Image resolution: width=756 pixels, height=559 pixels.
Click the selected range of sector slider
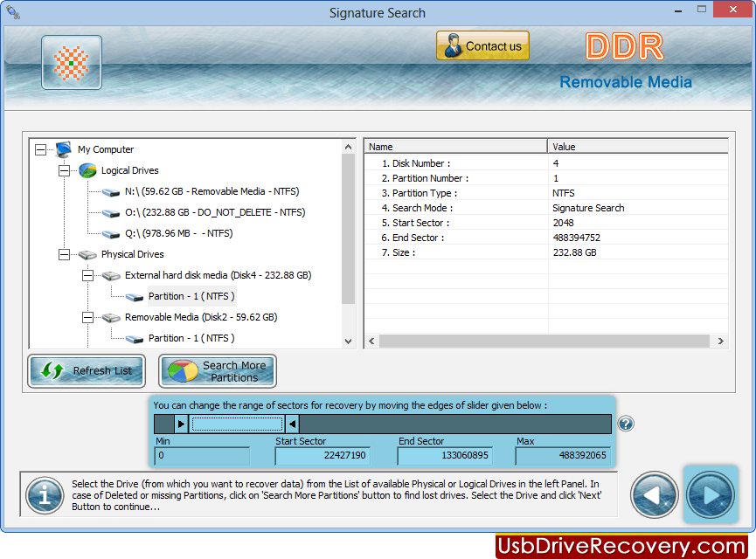(x=237, y=424)
